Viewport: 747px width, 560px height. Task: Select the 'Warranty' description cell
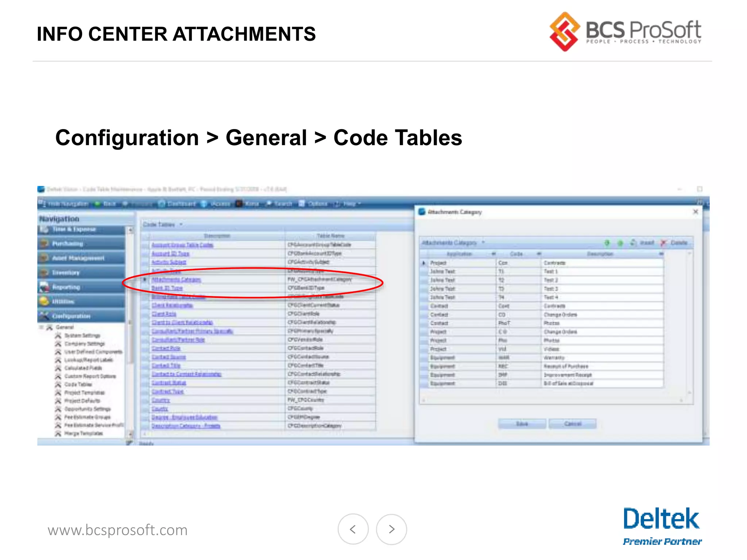click(x=602, y=358)
